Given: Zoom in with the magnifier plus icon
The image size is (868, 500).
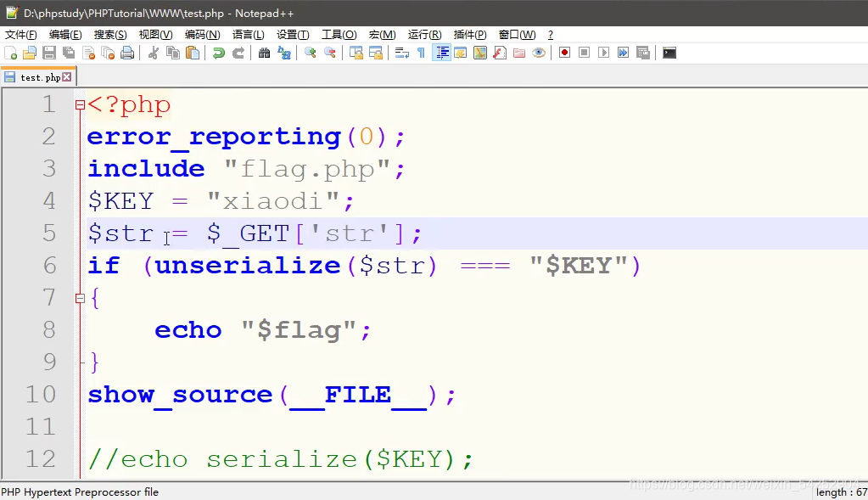Looking at the screenshot, I should pyautogui.click(x=311, y=53).
